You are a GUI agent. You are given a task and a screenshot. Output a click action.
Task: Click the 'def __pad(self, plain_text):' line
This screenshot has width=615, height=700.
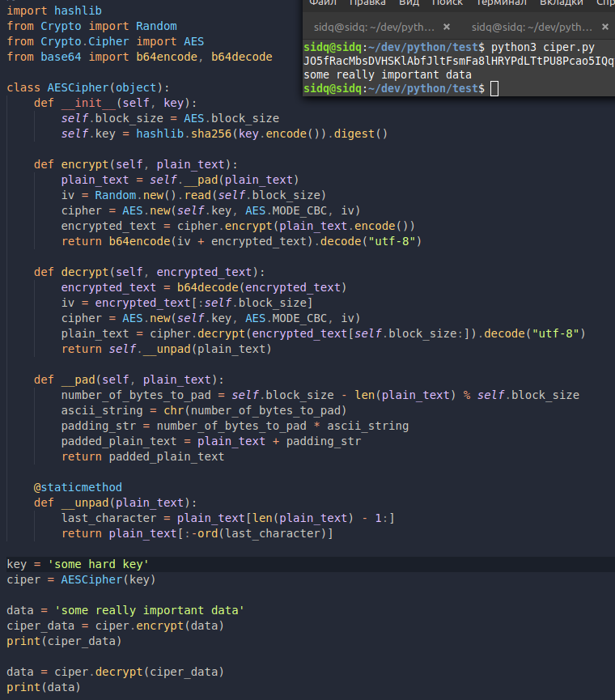pos(129,380)
